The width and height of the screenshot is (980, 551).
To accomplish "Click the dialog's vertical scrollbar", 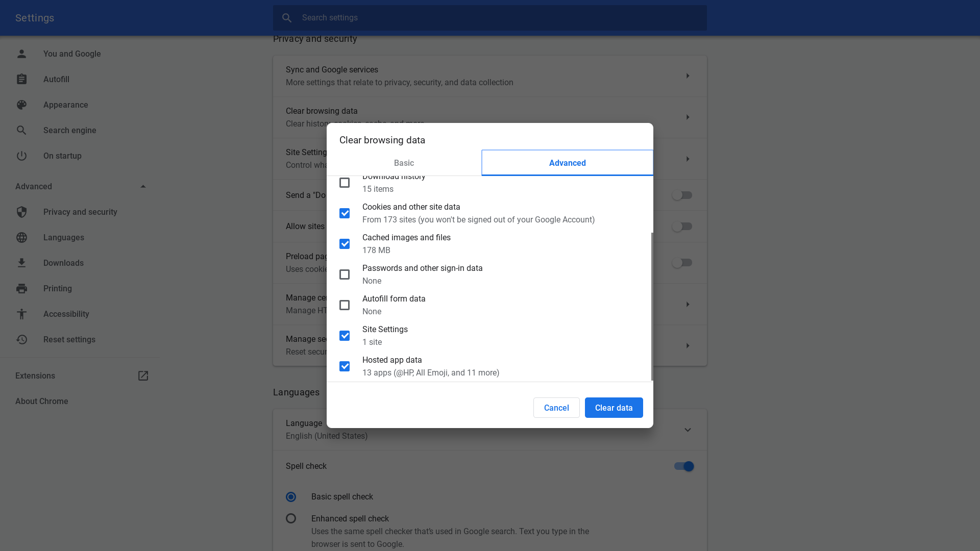I will pos(652,306).
